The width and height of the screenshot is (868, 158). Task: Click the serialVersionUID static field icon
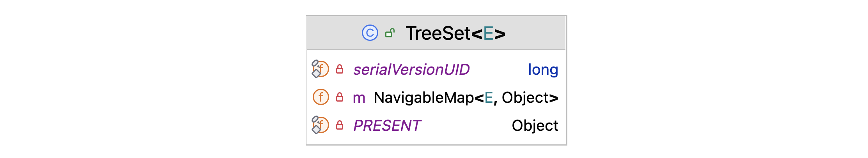321,69
